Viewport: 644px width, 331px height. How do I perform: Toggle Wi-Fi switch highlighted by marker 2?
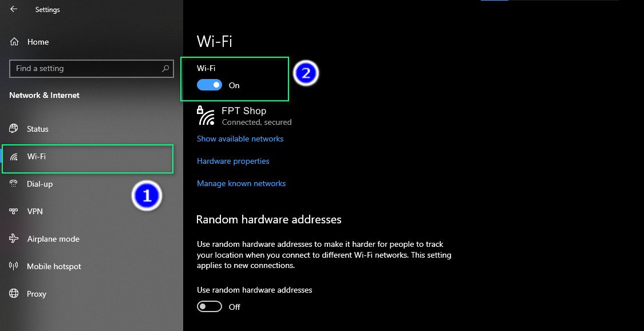(x=209, y=84)
